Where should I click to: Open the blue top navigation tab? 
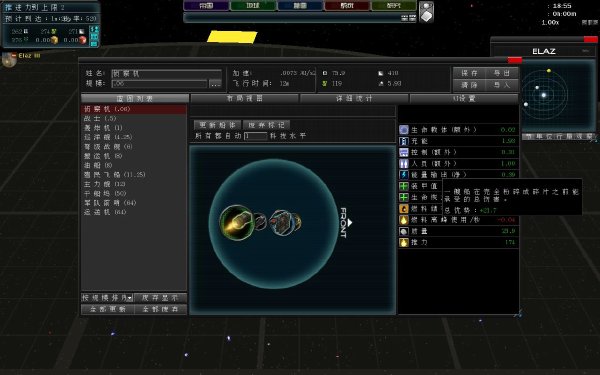(300, 6)
